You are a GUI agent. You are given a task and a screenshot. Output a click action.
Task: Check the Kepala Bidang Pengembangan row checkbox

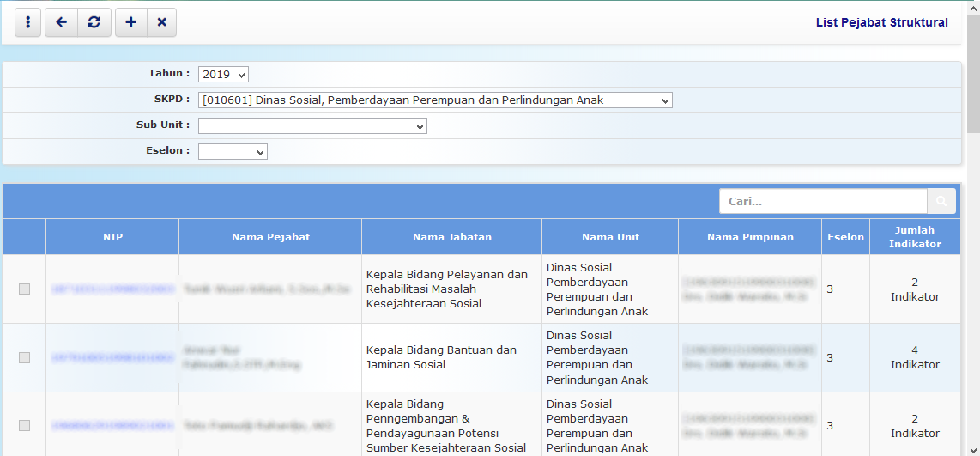24,425
